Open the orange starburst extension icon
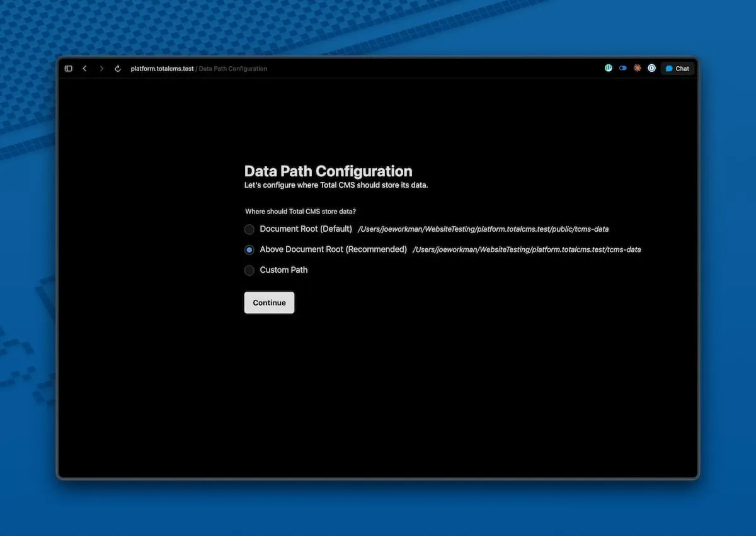 [638, 68]
